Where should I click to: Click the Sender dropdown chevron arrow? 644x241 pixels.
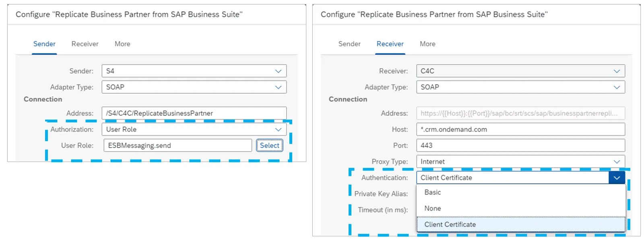278,71
